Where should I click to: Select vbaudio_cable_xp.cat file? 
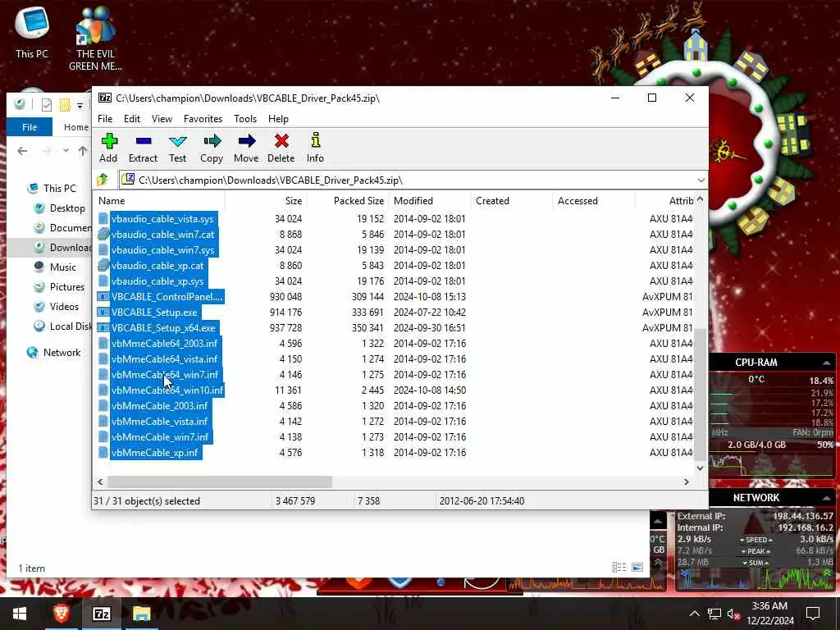(x=157, y=266)
